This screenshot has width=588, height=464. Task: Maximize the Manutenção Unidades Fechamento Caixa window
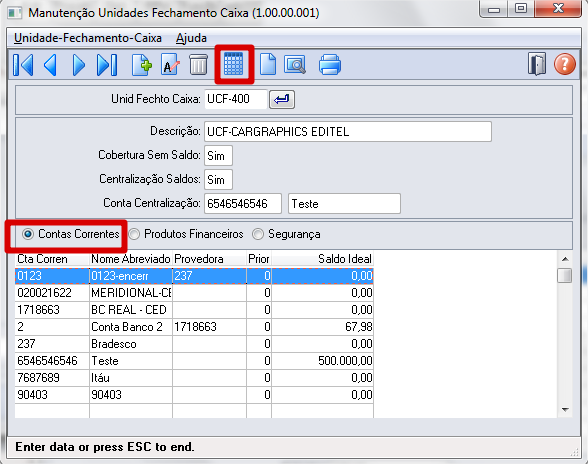521,9
